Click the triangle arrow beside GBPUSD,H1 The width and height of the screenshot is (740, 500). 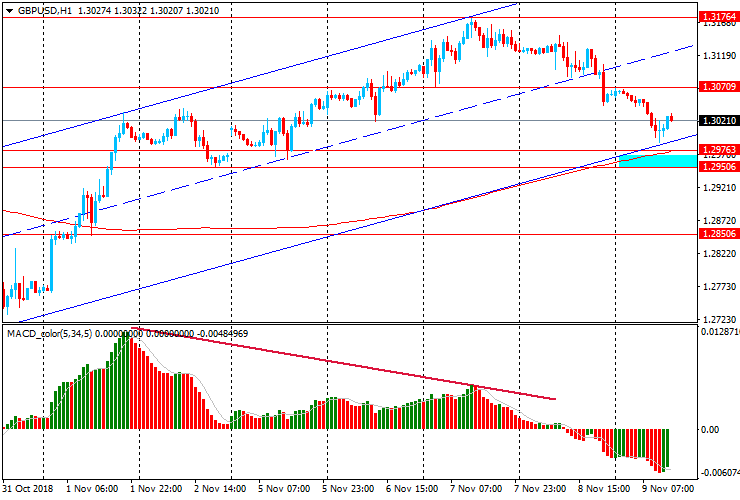7,10
